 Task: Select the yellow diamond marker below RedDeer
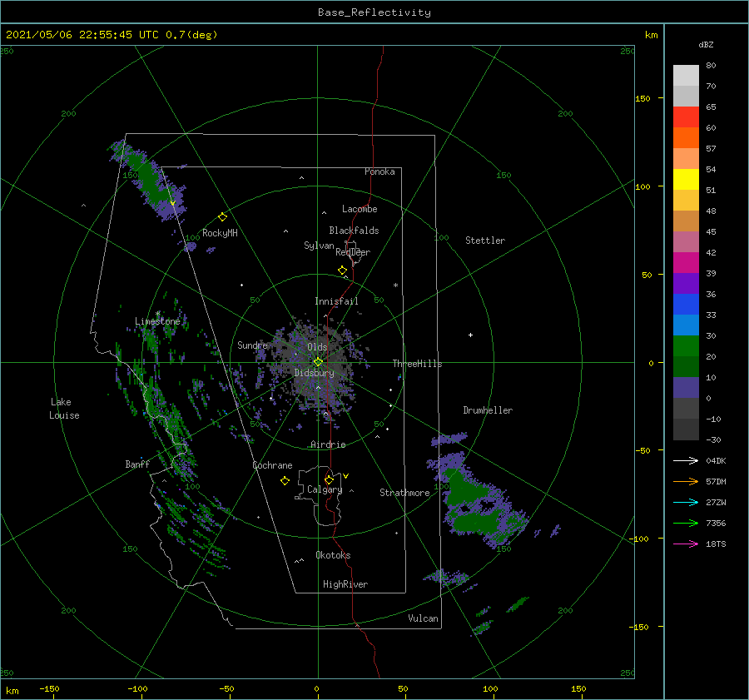click(342, 271)
